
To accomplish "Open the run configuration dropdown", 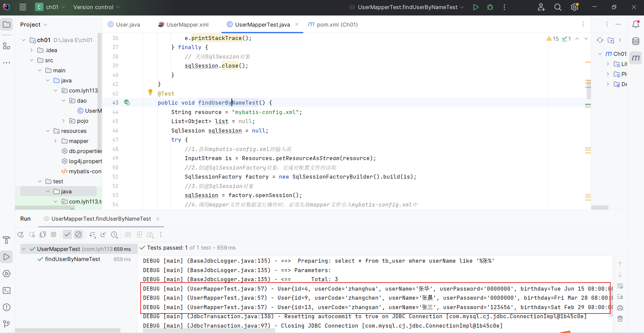I will click(406, 7).
